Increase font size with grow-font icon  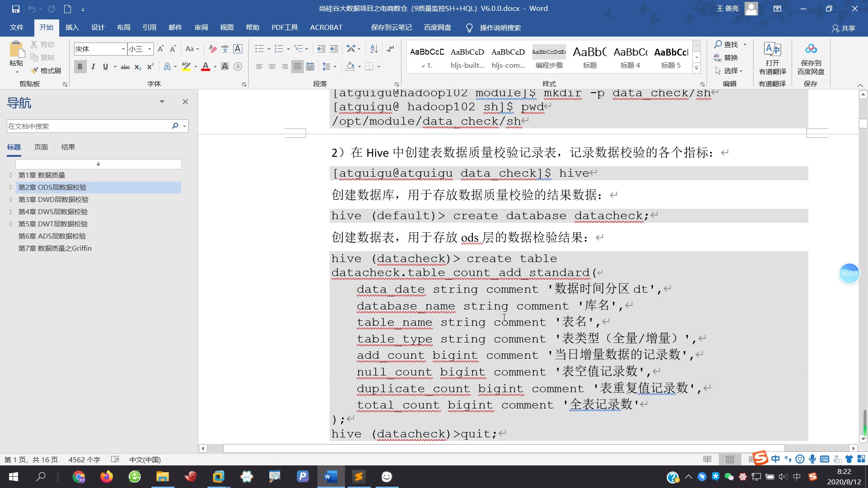[160, 49]
